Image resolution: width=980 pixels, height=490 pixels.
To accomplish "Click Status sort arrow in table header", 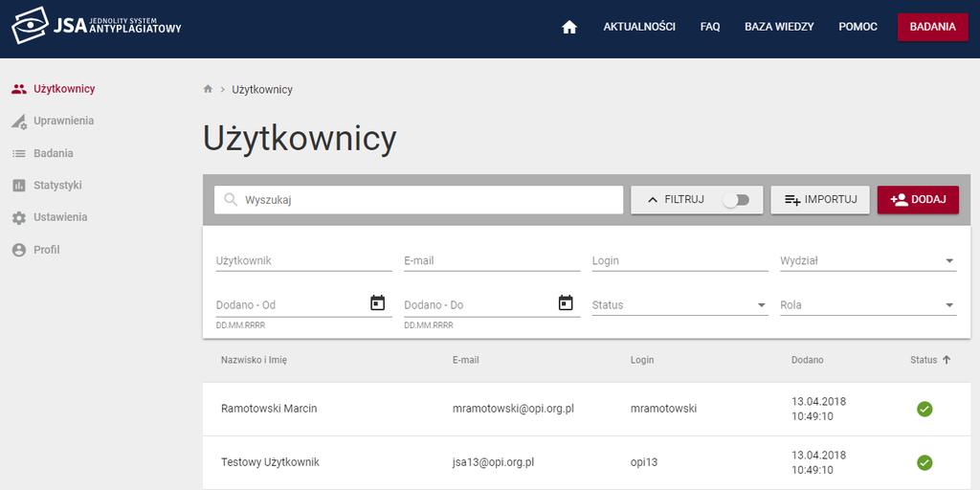I will (x=947, y=360).
